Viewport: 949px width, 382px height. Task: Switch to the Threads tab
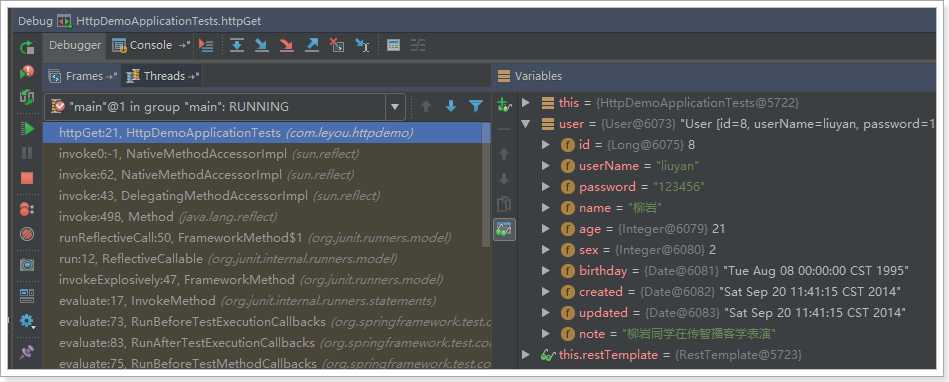point(162,76)
